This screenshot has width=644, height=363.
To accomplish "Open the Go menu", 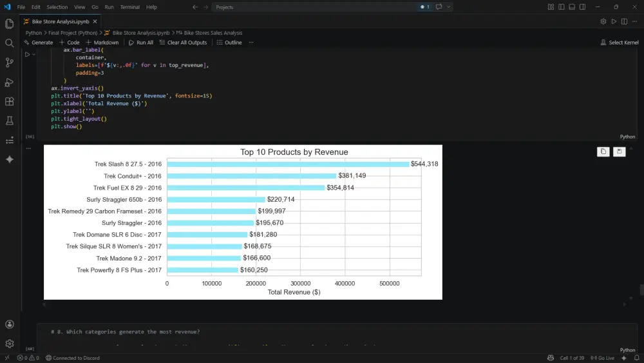I will pyautogui.click(x=95, y=7).
